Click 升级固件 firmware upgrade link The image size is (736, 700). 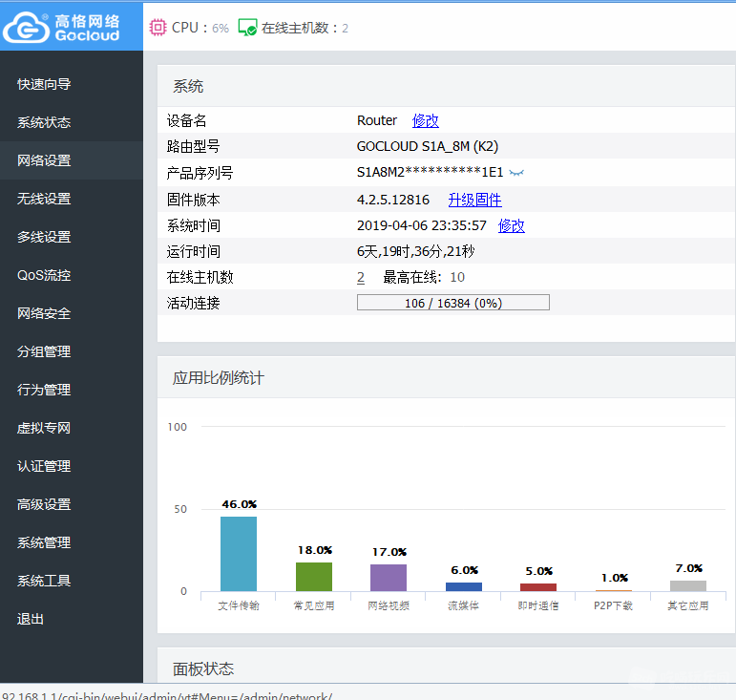(474, 200)
